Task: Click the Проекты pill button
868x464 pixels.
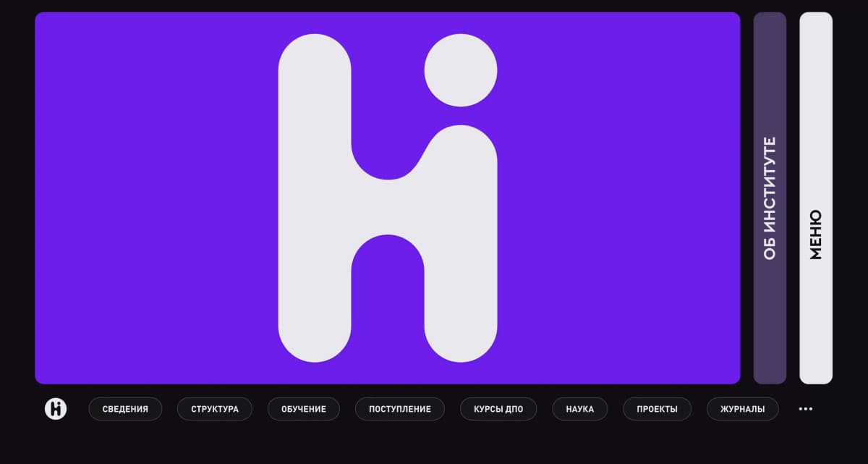Action: 657,409
